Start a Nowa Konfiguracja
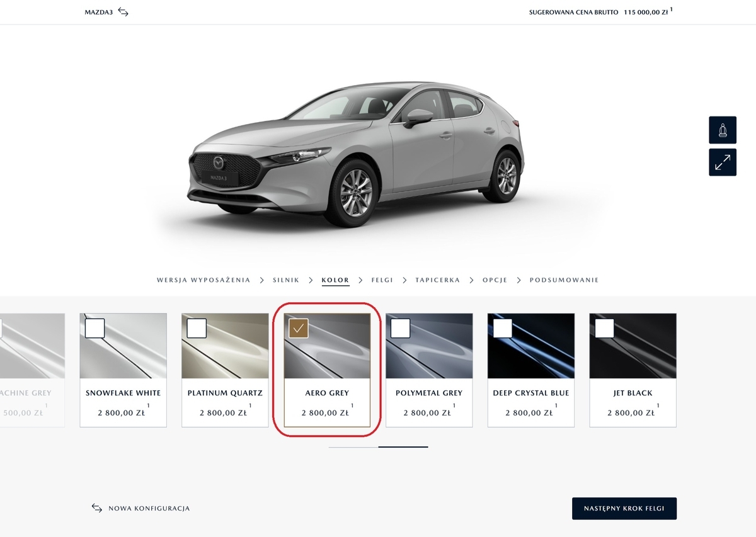 [149, 509]
